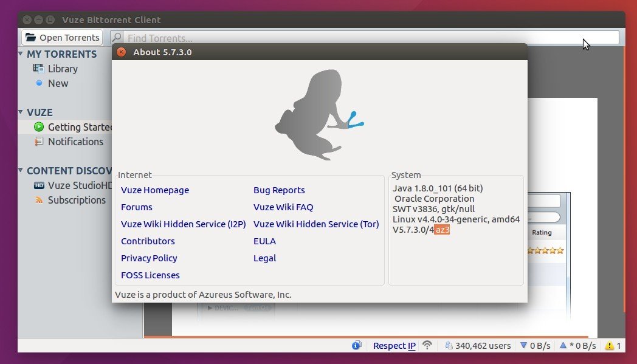Close the About 5.7.3.0 dialog
Viewport: 637px width, 364px height.
(121, 52)
